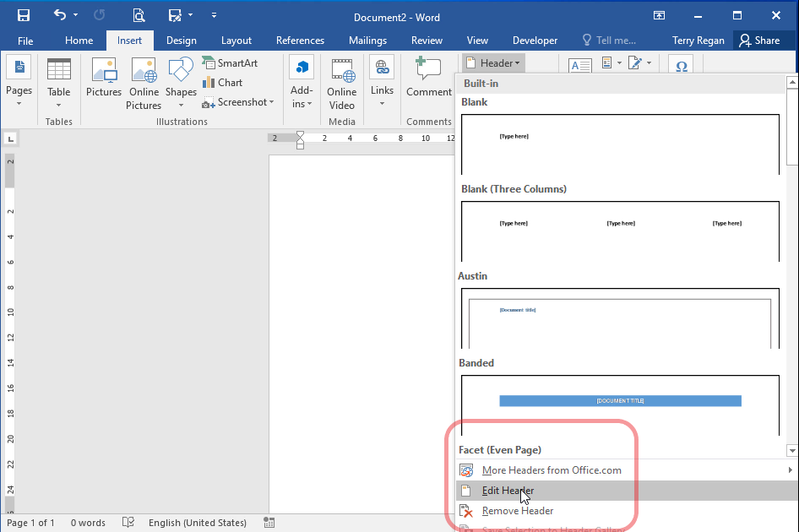799x532 pixels.
Task: Click the Header dropdown button
Action: tap(493, 63)
